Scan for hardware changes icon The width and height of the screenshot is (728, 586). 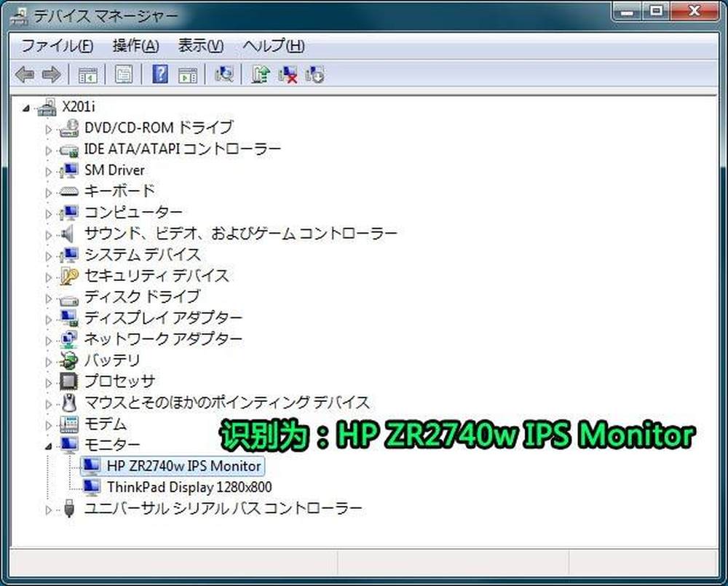[x=224, y=74]
